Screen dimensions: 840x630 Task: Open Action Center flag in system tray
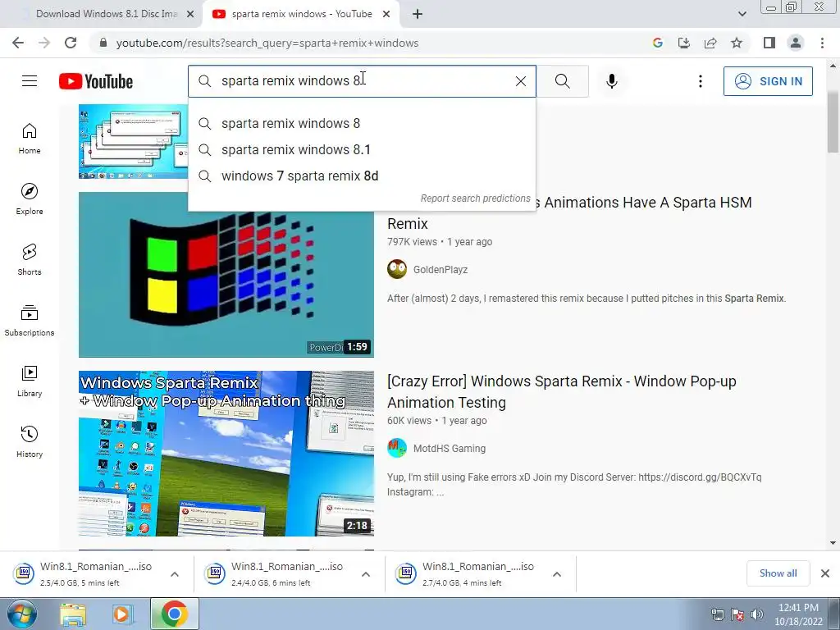point(737,614)
